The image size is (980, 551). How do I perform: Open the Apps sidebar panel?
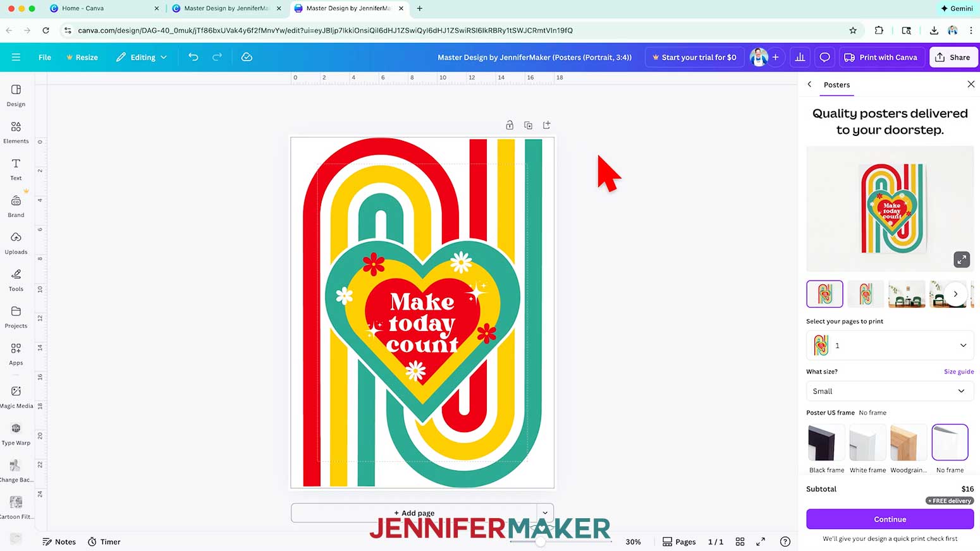point(16,354)
